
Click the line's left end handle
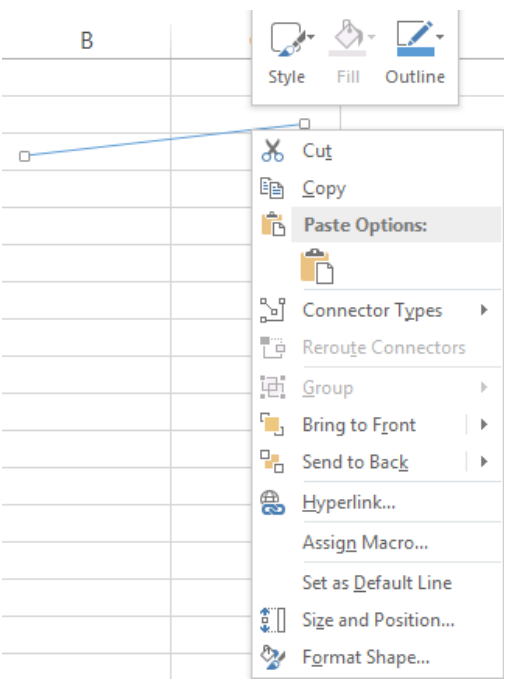tap(25, 156)
